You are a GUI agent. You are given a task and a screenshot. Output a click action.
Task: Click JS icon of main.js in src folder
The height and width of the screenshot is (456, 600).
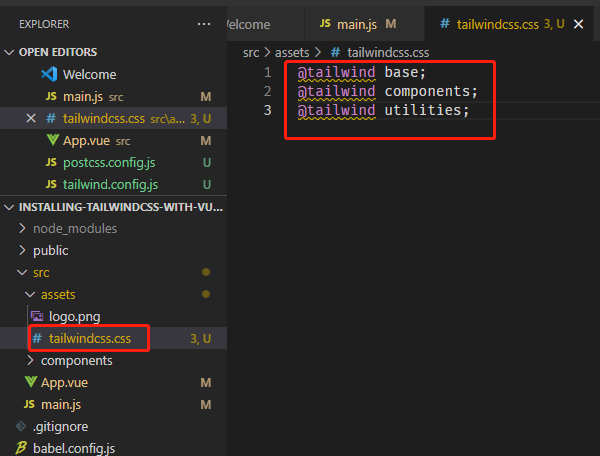(29, 404)
